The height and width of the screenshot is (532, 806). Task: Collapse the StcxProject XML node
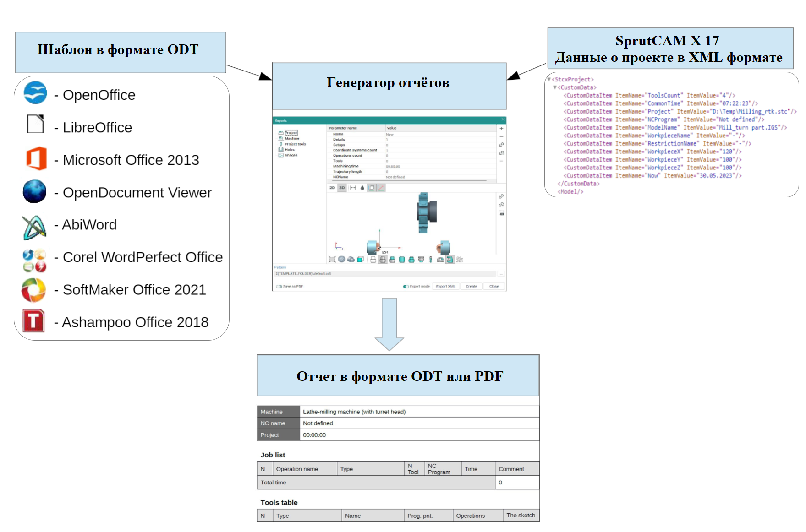click(549, 79)
